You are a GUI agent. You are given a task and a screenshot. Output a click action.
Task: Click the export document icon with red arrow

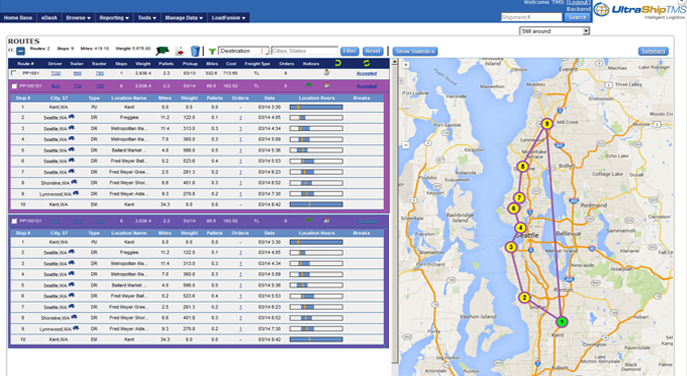[x=180, y=51]
